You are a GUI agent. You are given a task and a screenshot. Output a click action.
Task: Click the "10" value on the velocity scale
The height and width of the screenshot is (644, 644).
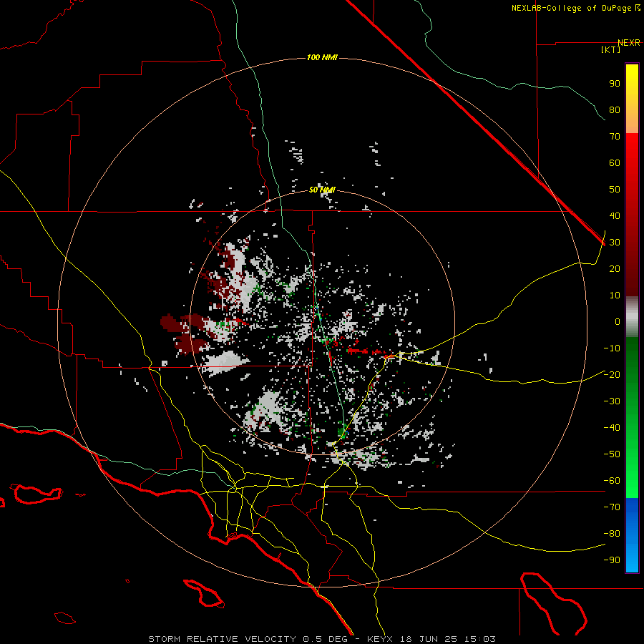(615, 296)
